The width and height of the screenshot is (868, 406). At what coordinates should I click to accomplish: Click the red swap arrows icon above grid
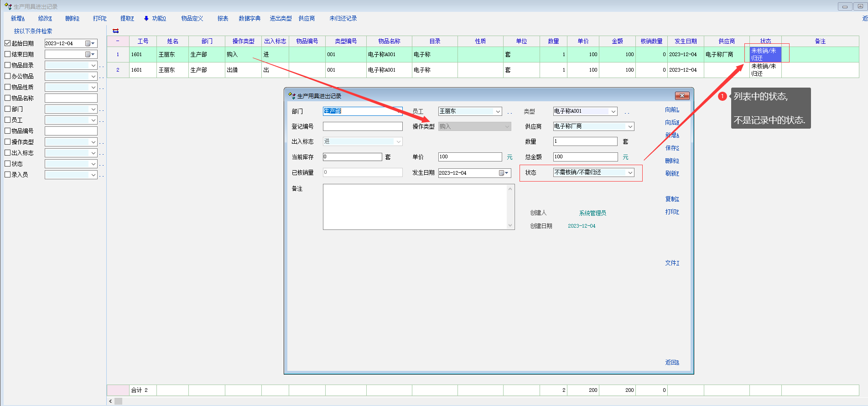click(115, 31)
